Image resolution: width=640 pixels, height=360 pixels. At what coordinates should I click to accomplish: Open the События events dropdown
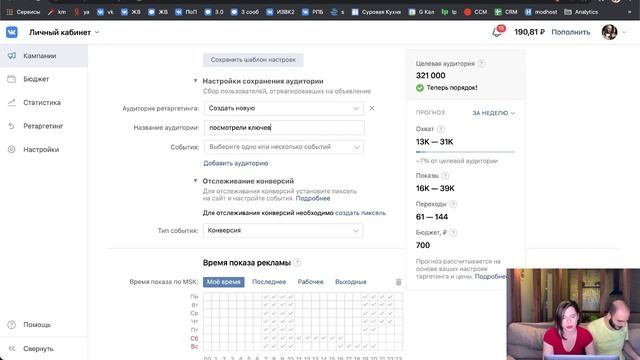click(284, 147)
